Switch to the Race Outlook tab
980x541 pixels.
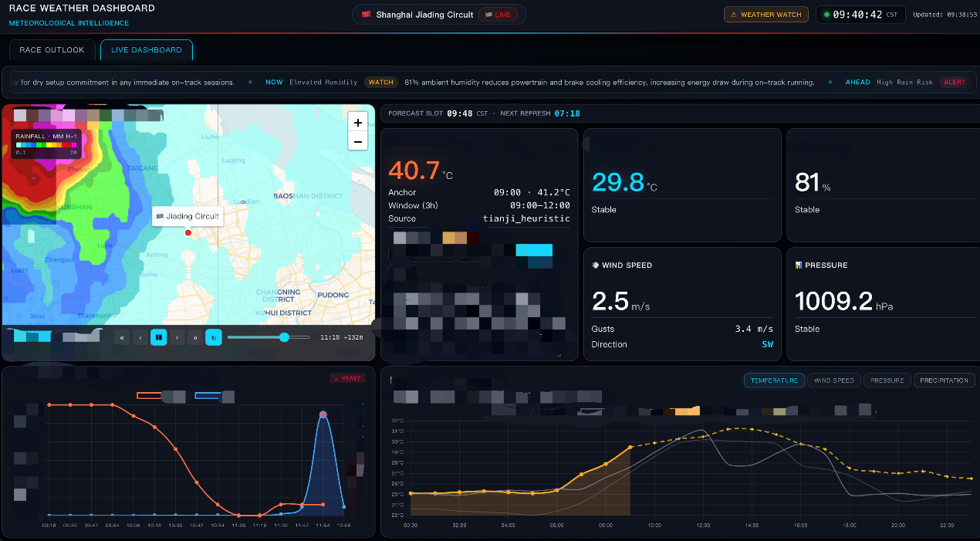[52, 50]
